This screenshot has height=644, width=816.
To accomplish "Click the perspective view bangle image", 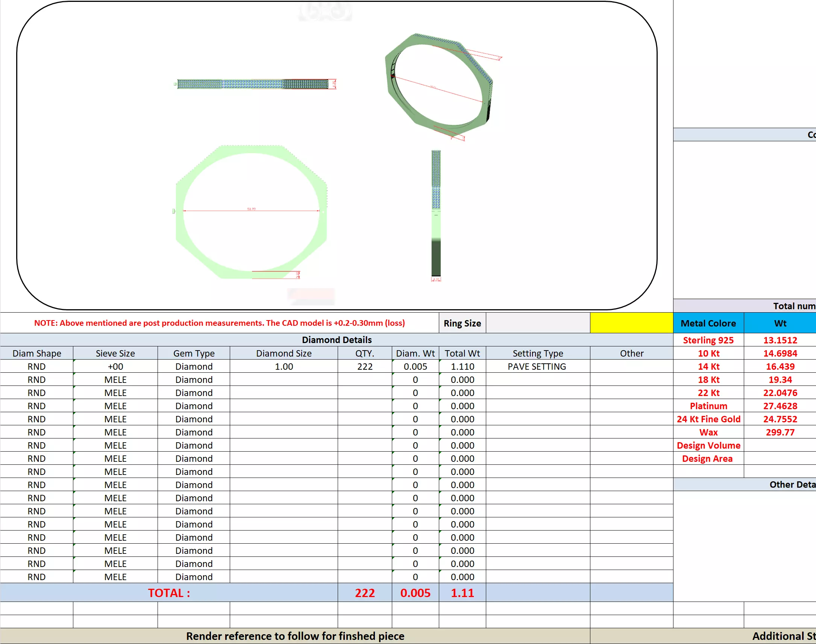I will click(440, 87).
